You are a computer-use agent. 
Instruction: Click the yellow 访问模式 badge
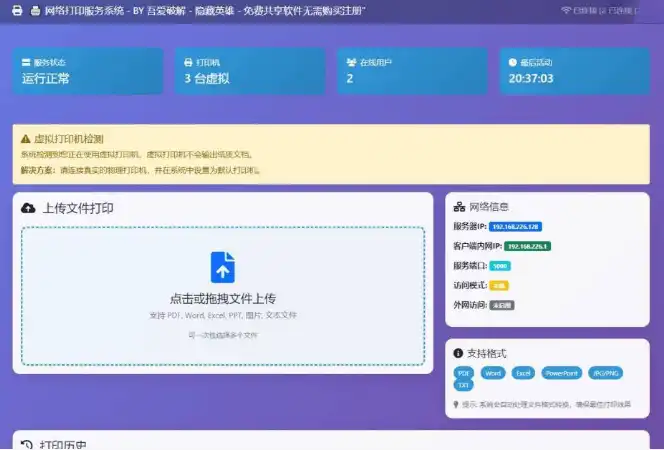(x=499, y=286)
